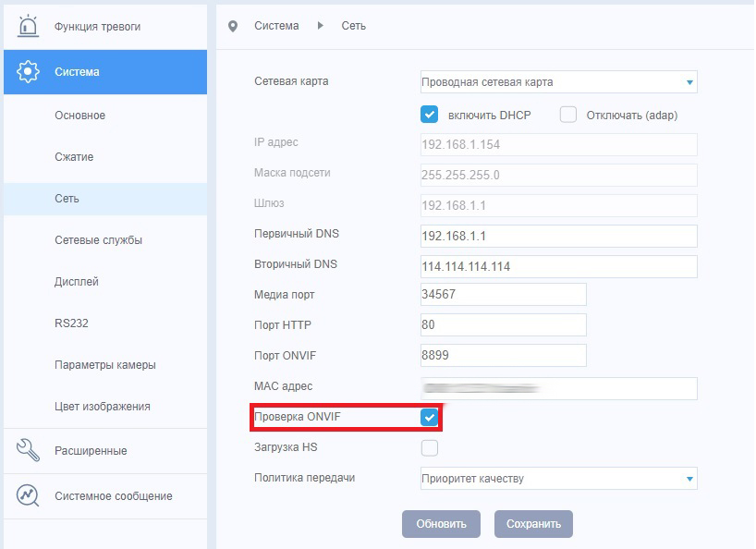Click the wrench icon beside Расширенные
Viewport: 756px width, 549px height.
[x=28, y=451]
